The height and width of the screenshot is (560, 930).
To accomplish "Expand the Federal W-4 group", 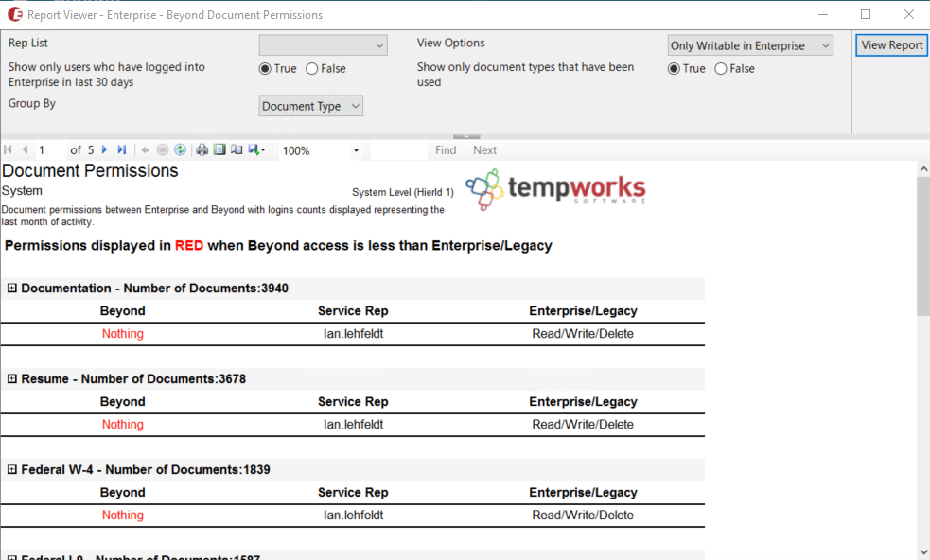I will point(12,470).
